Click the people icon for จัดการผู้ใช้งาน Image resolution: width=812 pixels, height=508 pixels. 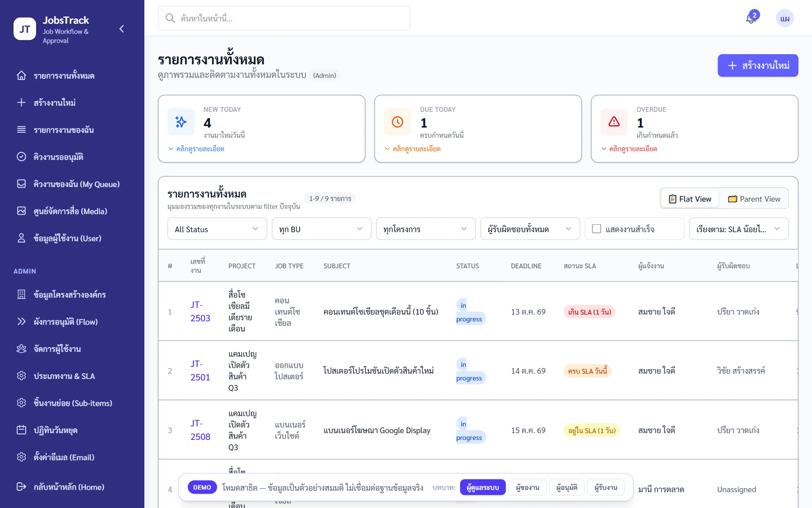click(x=21, y=349)
